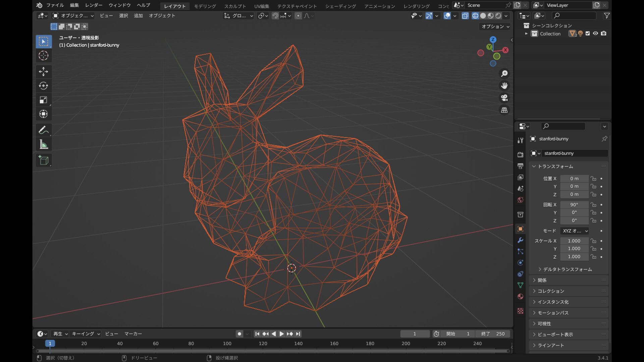This screenshot has height=362, width=644.
Task: Open Material properties tab icon
Action: 520,296
